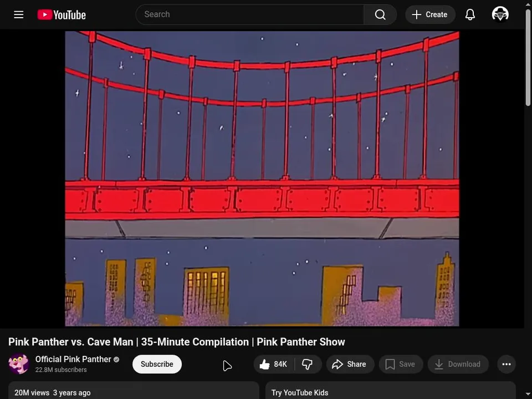The height and width of the screenshot is (399, 532).
Task: Open the Try YouTube Kids card
Action: (x=391, y=391)
